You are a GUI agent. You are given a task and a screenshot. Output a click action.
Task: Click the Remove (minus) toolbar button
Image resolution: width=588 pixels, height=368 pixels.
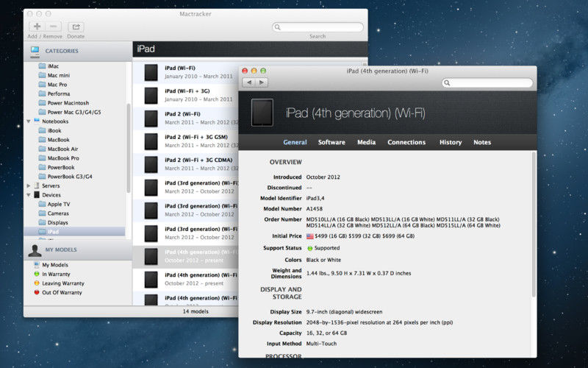[x=53, y=26]
